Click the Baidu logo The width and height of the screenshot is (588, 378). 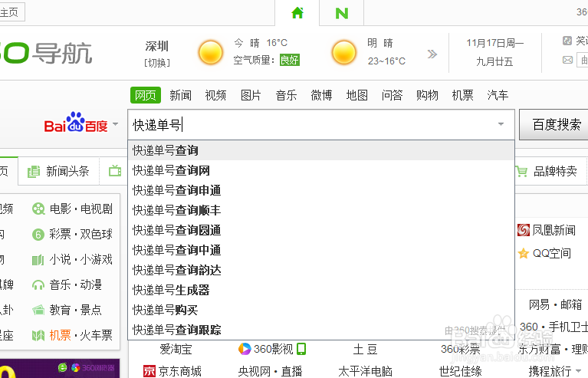(76, 123)
